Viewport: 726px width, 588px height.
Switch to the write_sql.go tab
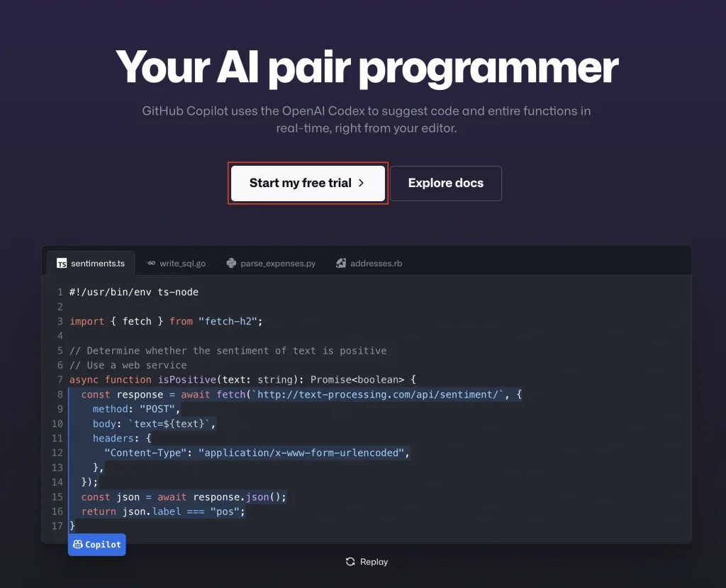182,264
